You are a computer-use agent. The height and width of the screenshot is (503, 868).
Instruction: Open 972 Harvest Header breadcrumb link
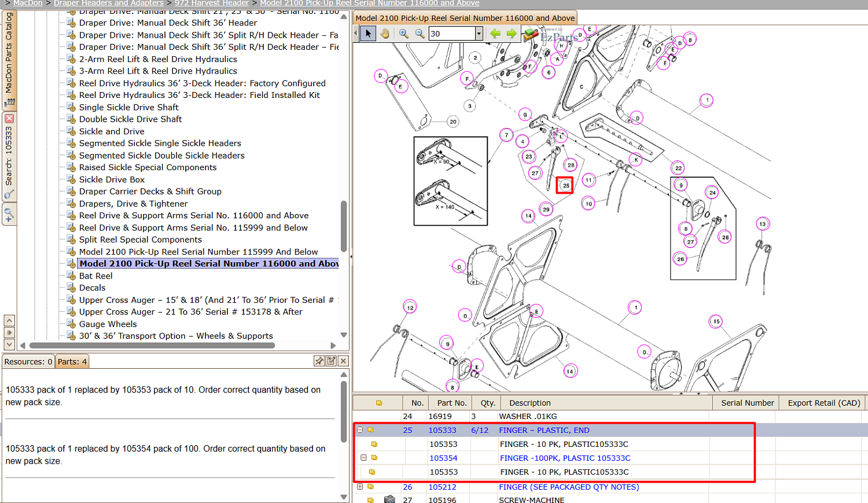click(x=212, y=3)
